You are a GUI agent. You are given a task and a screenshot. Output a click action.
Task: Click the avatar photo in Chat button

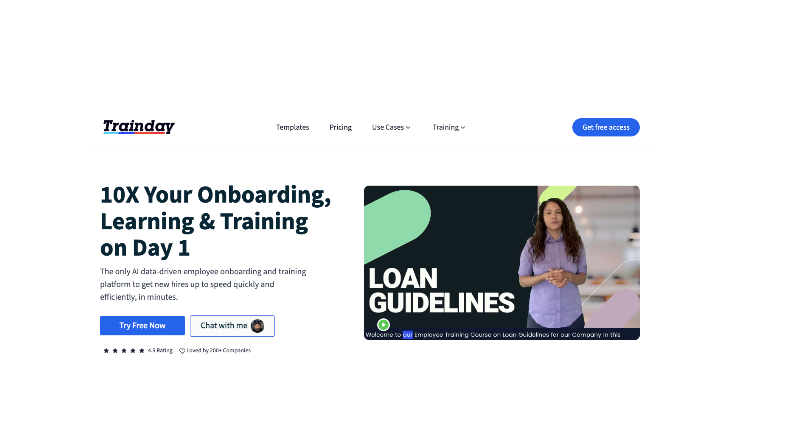click(258, 326)
